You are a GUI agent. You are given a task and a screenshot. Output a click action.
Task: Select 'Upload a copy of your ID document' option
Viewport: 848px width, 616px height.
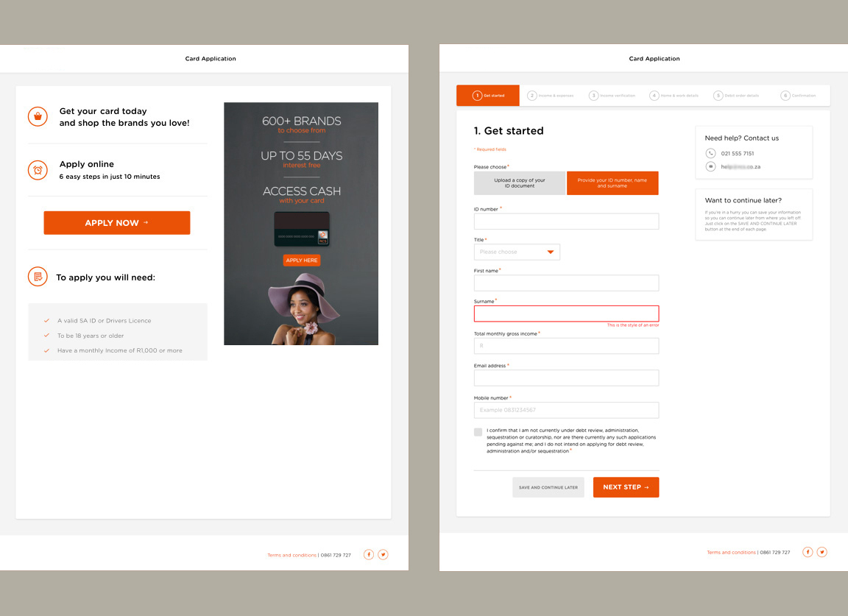click(520, 183)
